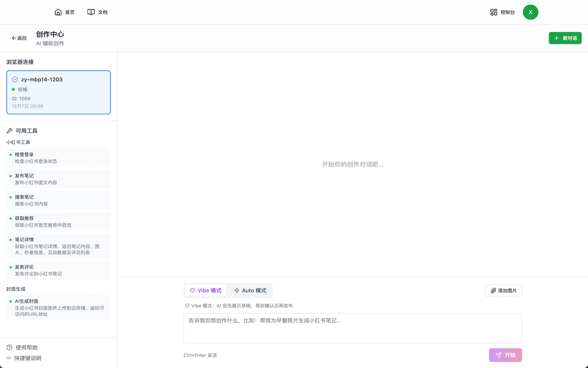
Task: Click the palette icon on Vibe 模式
Action: [192, 290]
